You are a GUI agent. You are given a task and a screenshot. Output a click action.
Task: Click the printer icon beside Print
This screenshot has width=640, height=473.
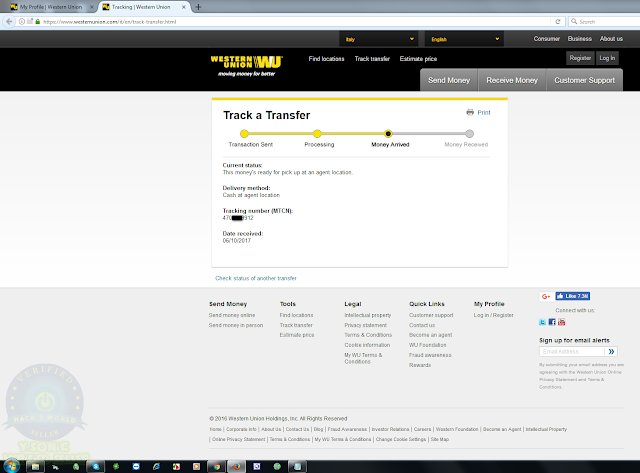coord(470,112)
